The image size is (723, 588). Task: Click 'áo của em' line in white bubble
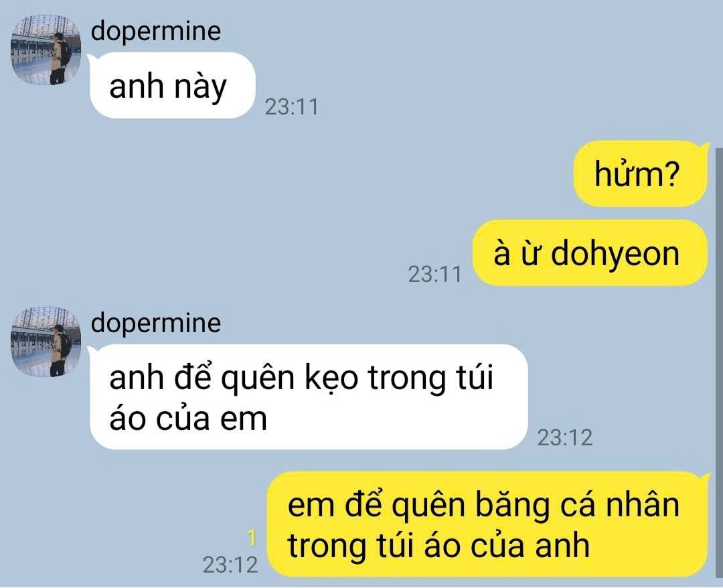click(188, 419)
